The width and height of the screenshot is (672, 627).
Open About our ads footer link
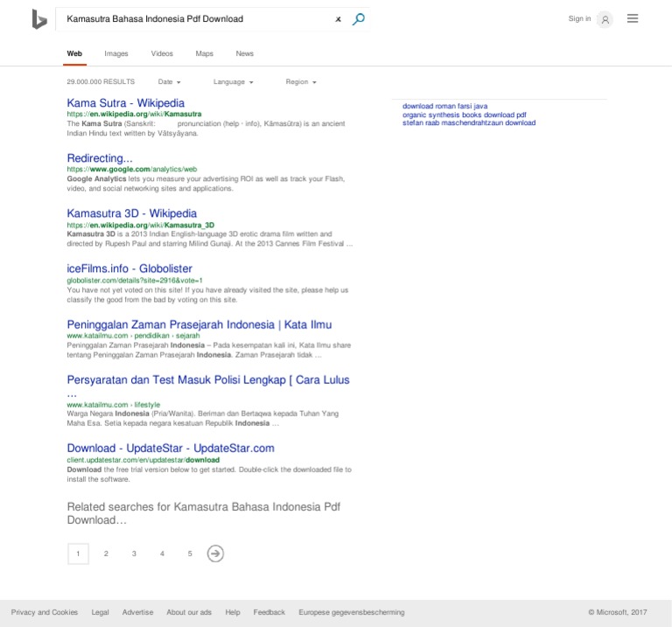189,612
